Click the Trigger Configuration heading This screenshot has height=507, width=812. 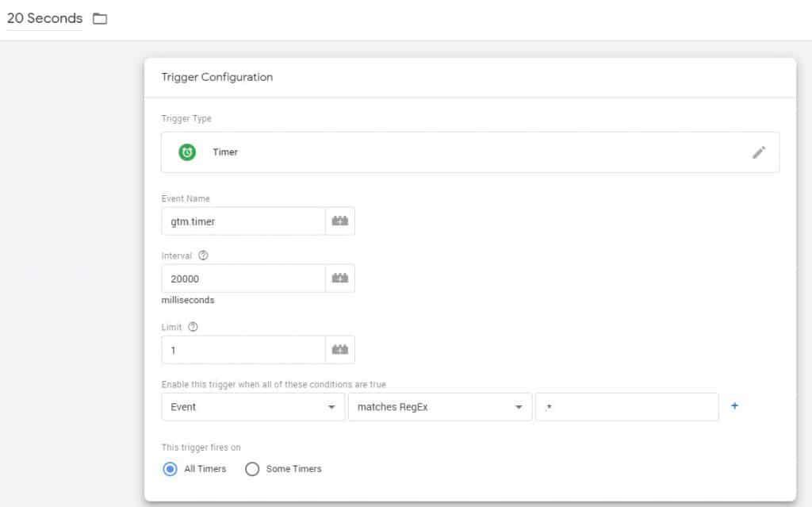[217, 77]
